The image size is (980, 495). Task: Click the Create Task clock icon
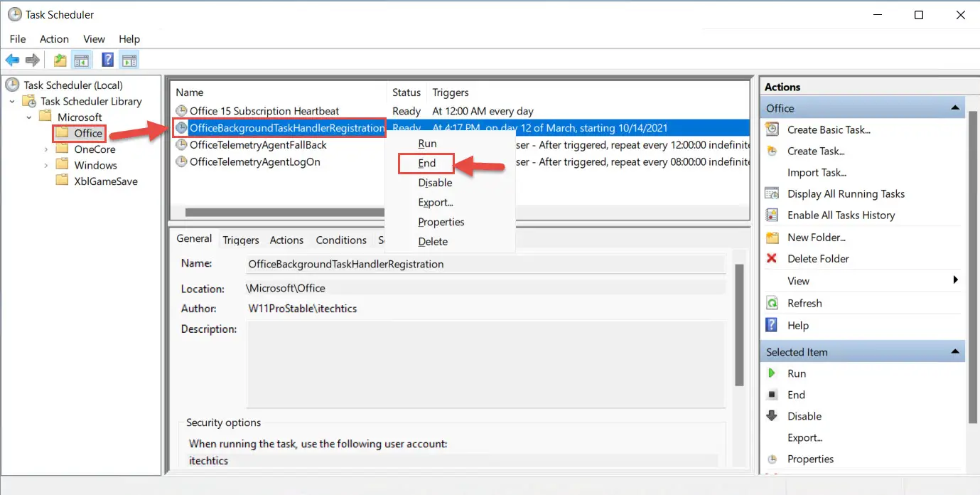point(772,151)
